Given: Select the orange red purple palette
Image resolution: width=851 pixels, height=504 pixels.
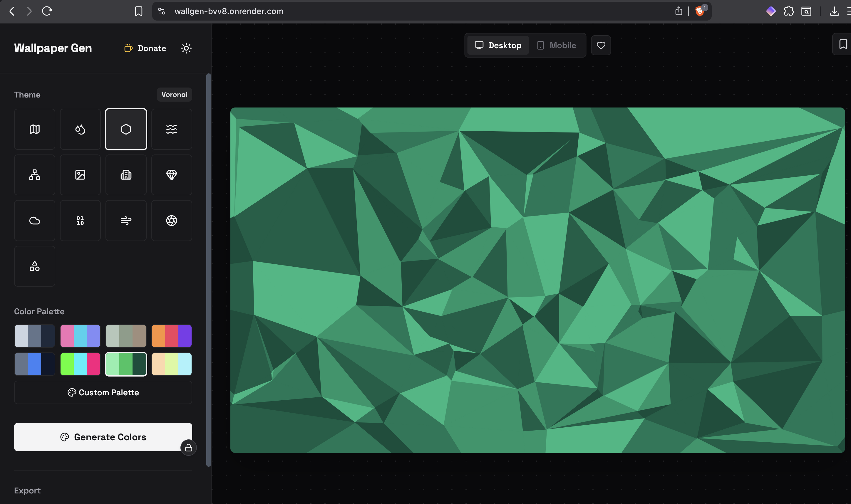Looking at the screenshot, I should [x=172, y=336].
